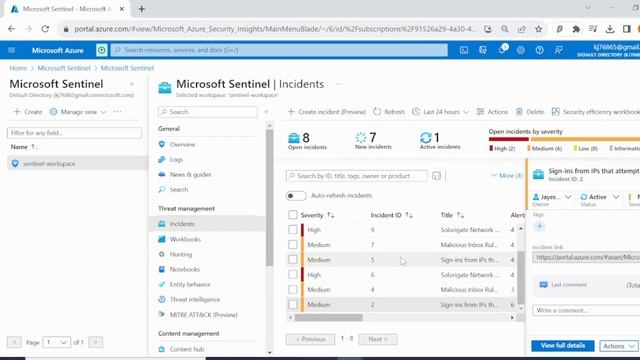Image resolution: width=640 pixels, height=360 pixels.
Task: Open Overview in Sentinel menu
Action: coord(182,144)
